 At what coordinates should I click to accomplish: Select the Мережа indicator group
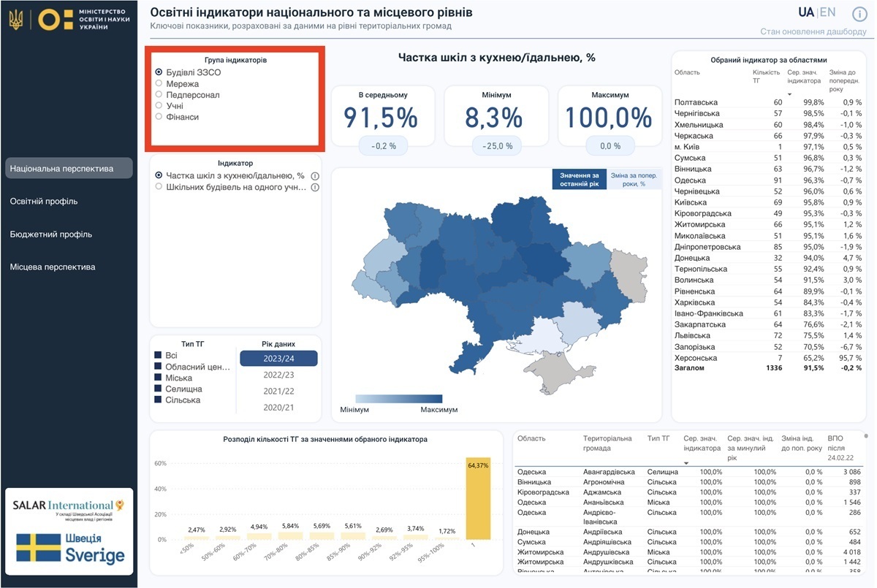(x=159, y=84)
